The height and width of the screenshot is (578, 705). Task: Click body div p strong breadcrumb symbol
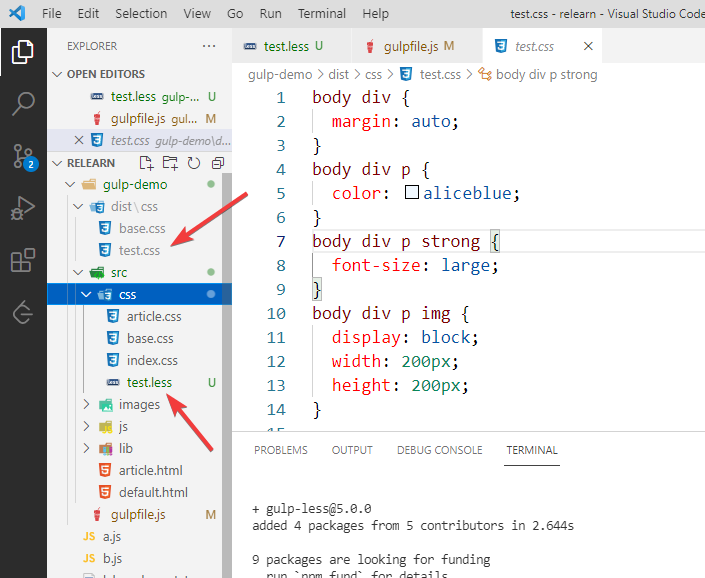(546, 74)
